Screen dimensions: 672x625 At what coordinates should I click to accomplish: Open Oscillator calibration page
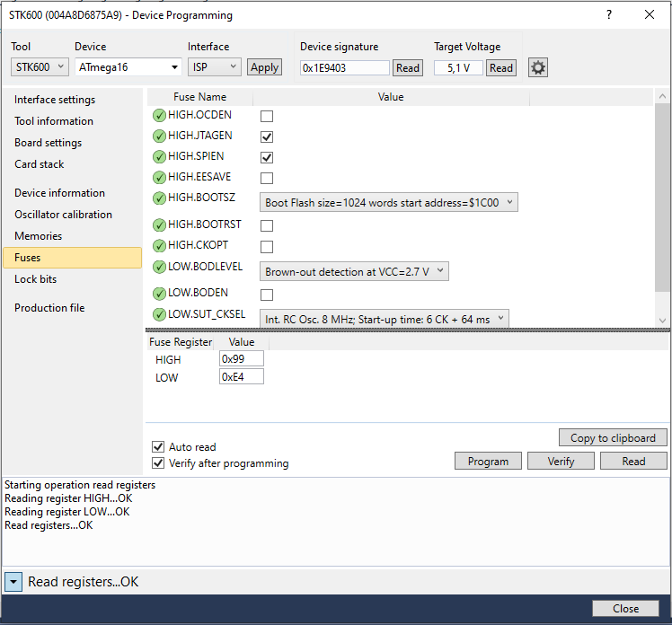point(64,215)
